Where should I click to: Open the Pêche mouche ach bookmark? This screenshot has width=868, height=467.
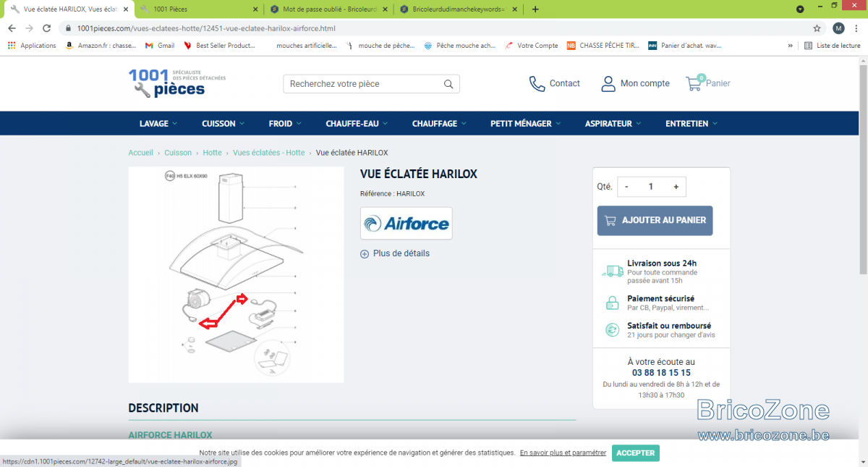[460, 45]
